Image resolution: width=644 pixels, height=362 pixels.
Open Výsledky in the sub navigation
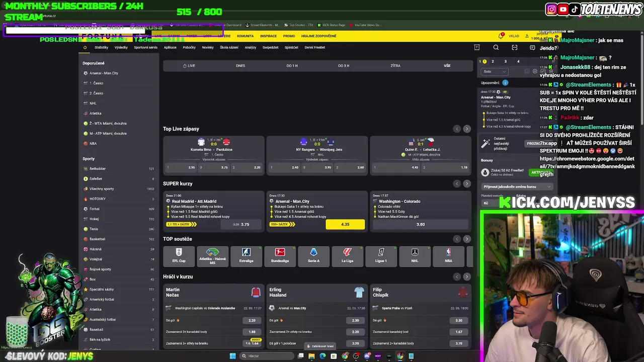(121, 47)
